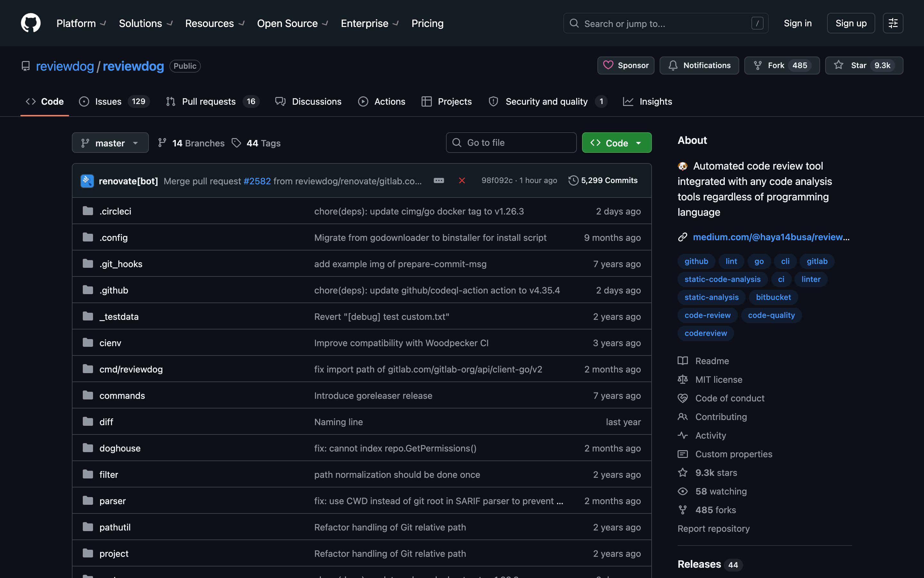Viewport: 924px width, 578px height.
Task: Open the pathutil folder
Action: [115, 527]
